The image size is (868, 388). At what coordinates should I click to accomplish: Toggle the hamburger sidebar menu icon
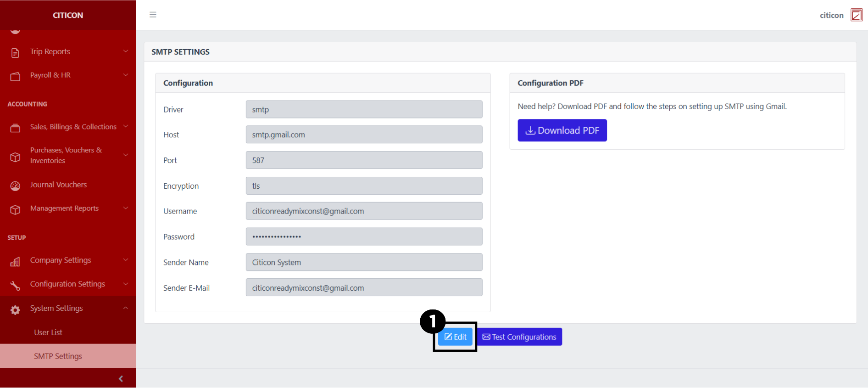point(153,15)
